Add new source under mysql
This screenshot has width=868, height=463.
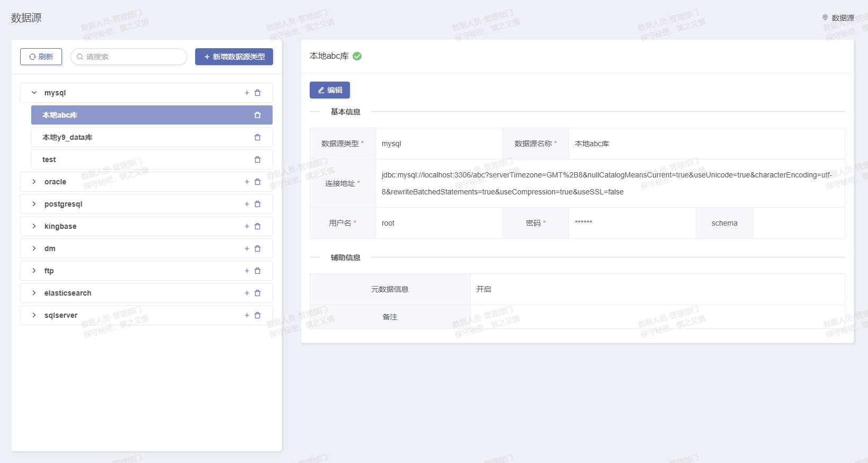tap(247, 93)
